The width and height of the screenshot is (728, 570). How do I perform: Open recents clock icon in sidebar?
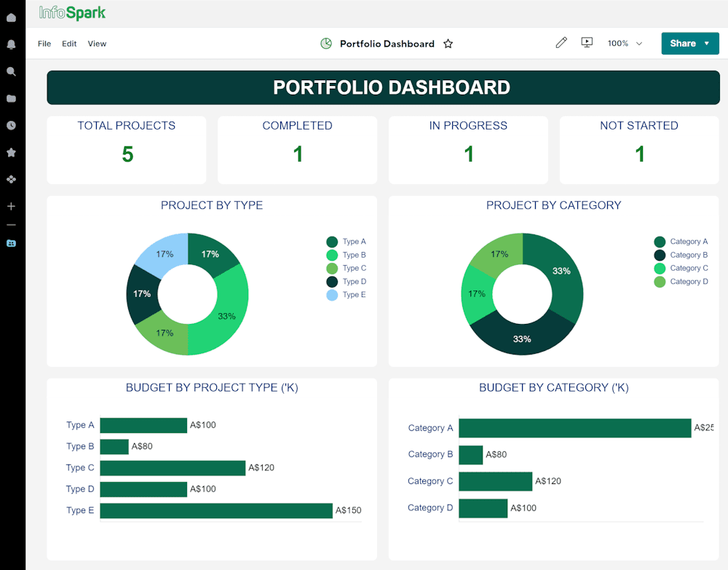(11, 125)
